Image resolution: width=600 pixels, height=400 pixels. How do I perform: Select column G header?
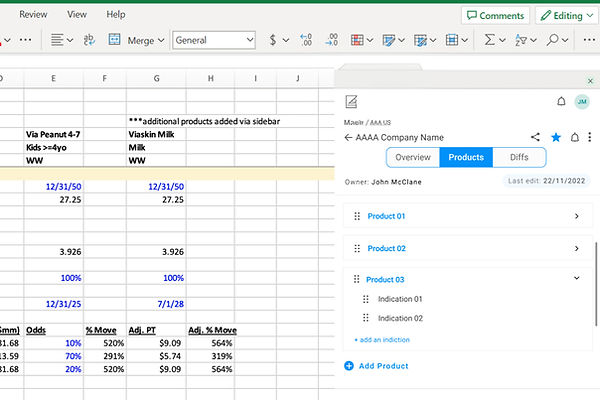click(x=156, y=78)
